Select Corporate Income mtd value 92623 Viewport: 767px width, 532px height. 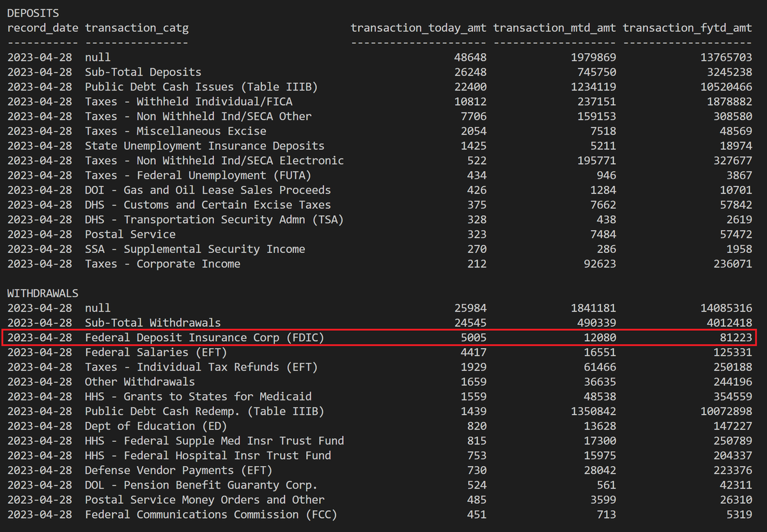tap(600, 263)
